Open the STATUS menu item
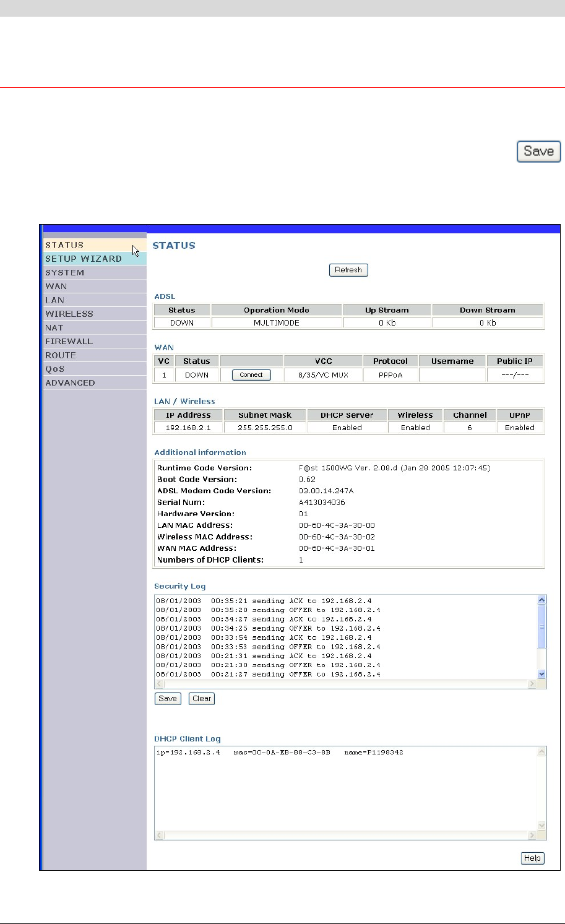This screenshot has width=565, height=924. [x=95, y=245]
